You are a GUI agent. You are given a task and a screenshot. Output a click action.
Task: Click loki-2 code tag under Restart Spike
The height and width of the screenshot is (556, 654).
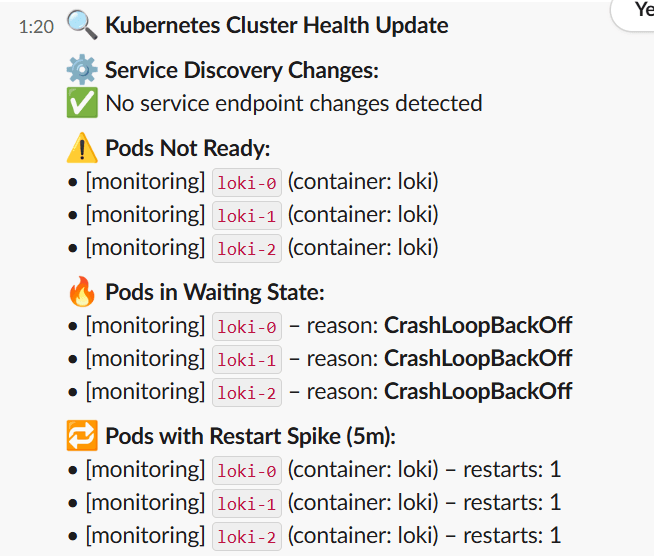pos(247,536)
